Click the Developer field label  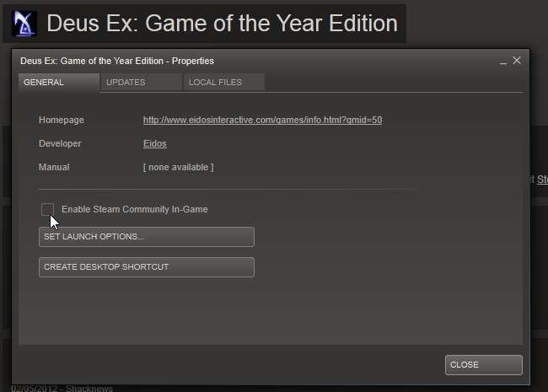pos(60,143)
